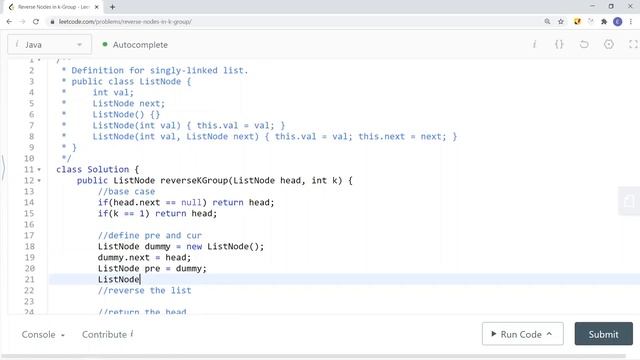Open the extensions puzzle icon
The image size is (640, 360).
pyautogui.click(x=604, y=21)
